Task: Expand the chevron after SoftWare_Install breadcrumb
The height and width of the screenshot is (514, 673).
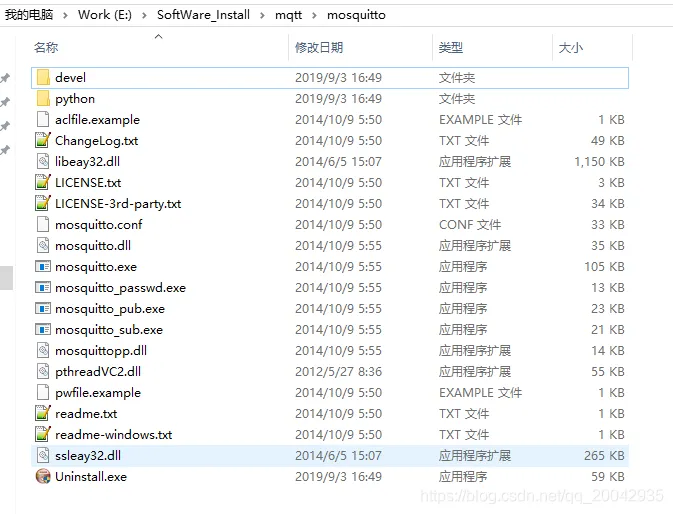Action: [x=262, y=15]
